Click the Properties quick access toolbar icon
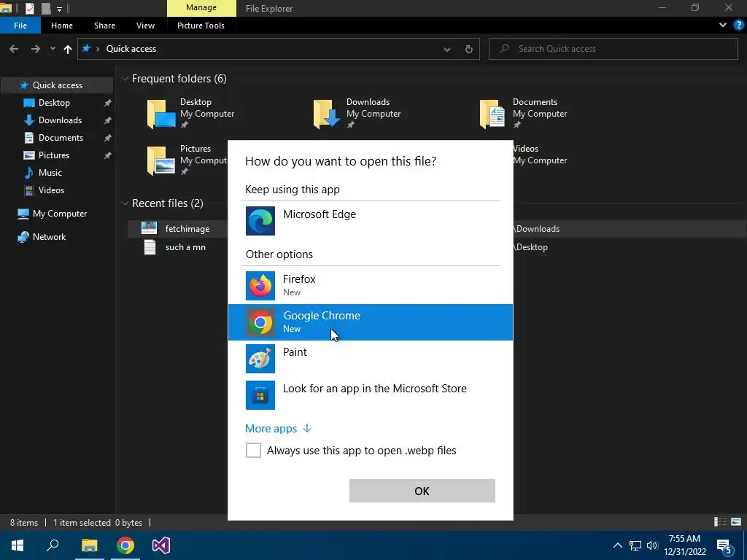This screenshot has width=747, height=560. point(29,8)
